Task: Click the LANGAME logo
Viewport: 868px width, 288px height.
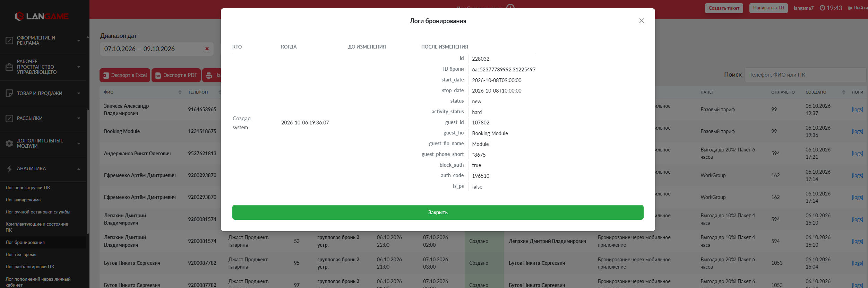Action: click(42, 16)
